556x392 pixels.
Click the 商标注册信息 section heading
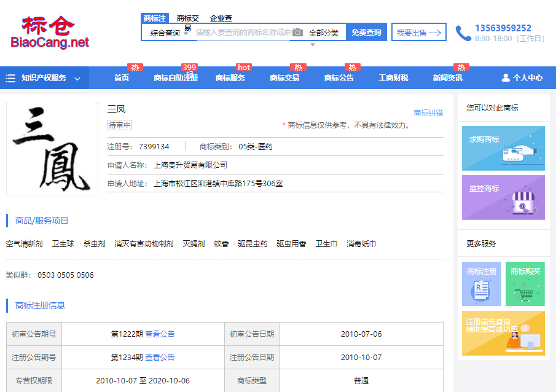click(40, 305)
